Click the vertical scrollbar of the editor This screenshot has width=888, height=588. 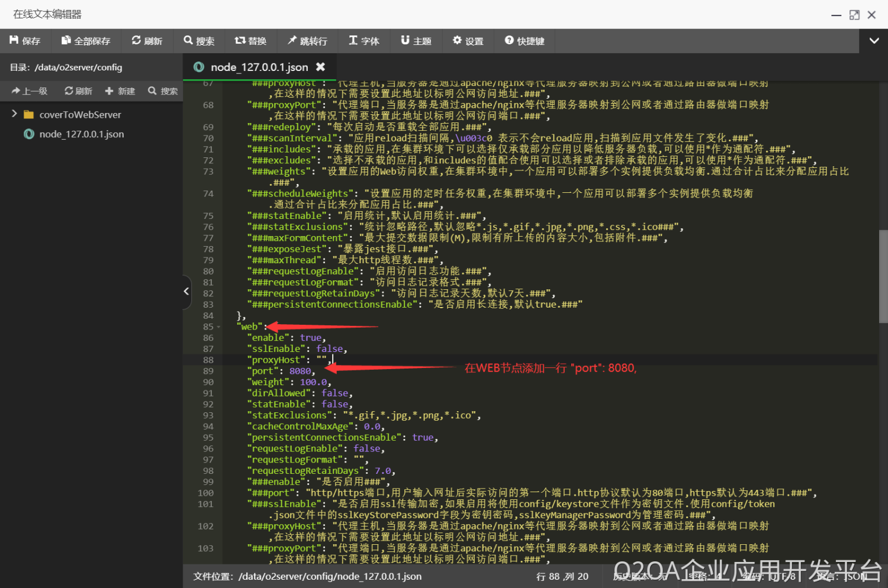click(883, 276)
